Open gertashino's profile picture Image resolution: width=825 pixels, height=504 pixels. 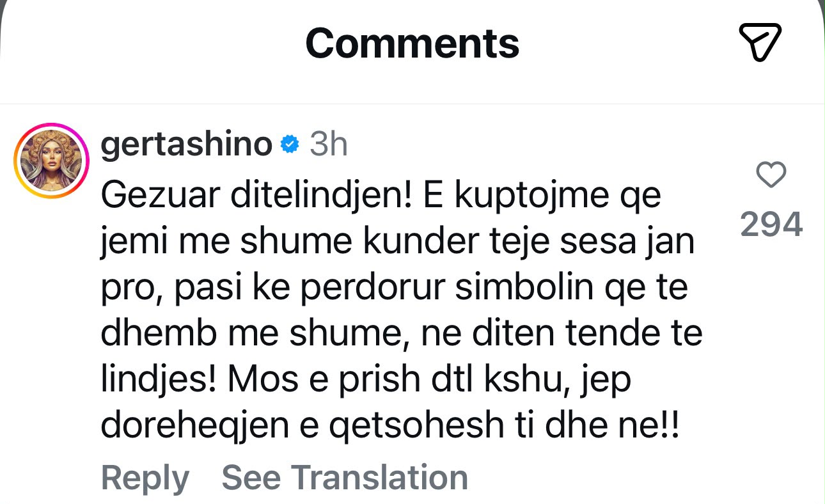[52, 160]
